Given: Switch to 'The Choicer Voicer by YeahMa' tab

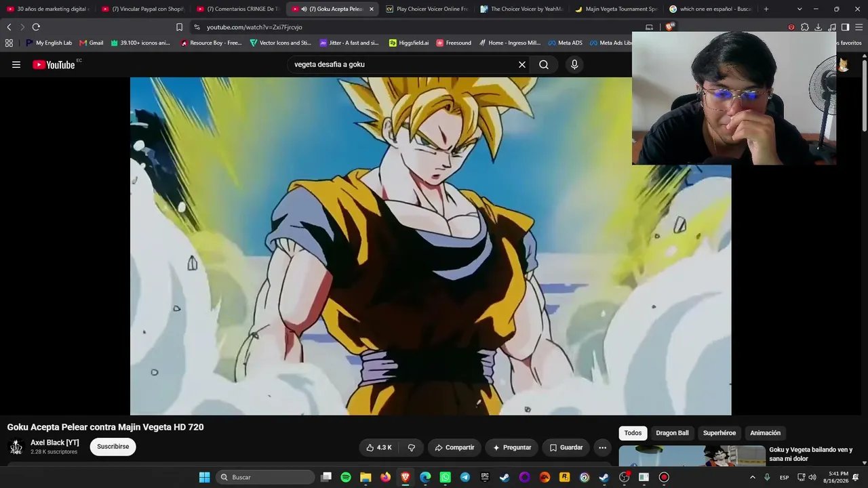Looking at the screenshot, I should 521,9.
